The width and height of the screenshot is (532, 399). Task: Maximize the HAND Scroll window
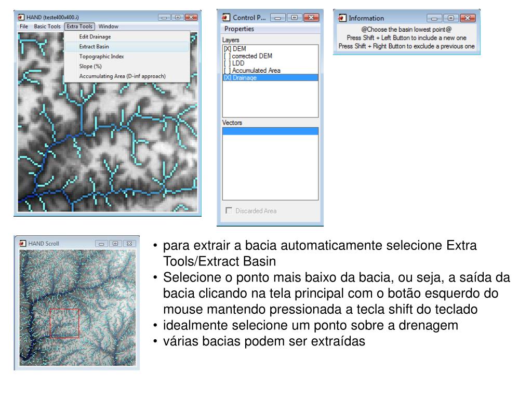tap(115, 244)
